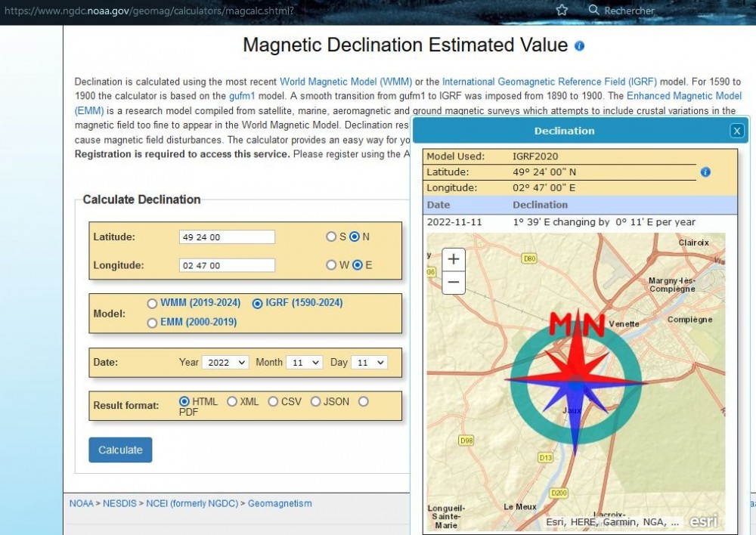
Task: Click the 2022-11-11 date result cell
Action: click(x=454, y=222)
